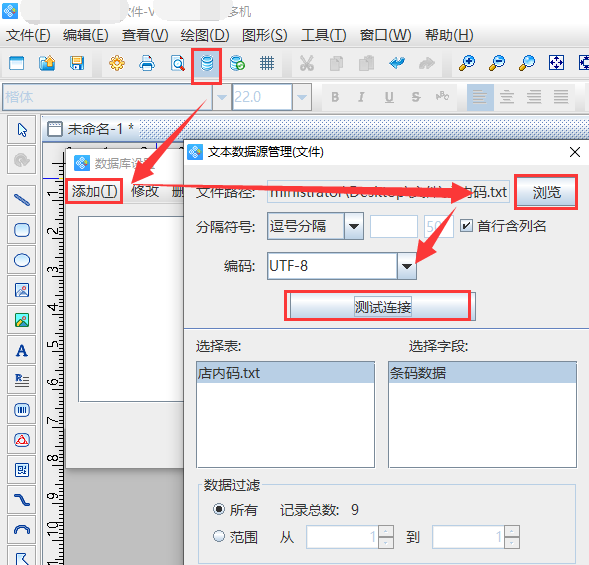Click the database refresh icon
Viewport: 589px width, 565px height.
[x=237, y=63]
